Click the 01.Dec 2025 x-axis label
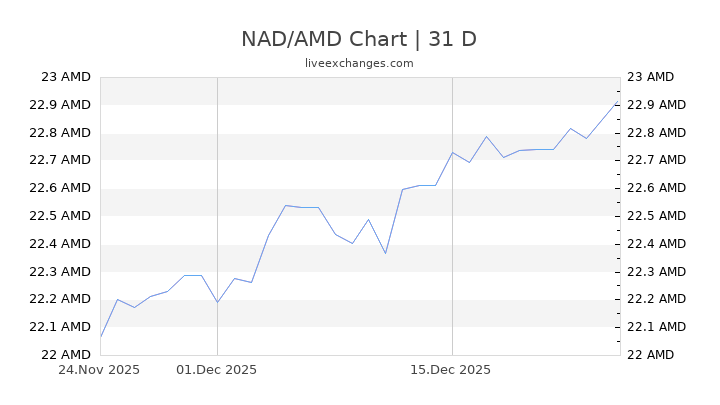The height and width of the screenshot is (405, 720). 217,369
